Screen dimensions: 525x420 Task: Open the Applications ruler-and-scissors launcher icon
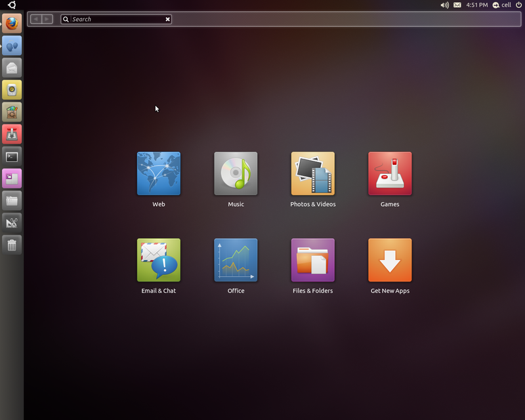tap(12, 222)
